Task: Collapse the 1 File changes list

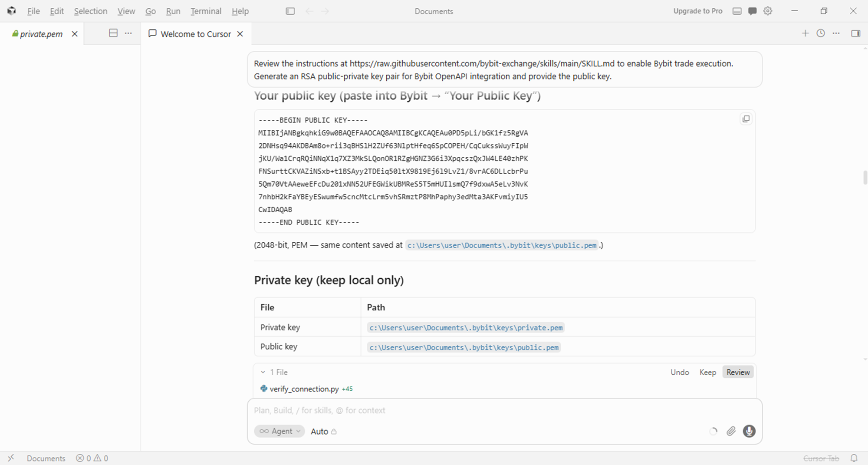Action: [263, 372]
